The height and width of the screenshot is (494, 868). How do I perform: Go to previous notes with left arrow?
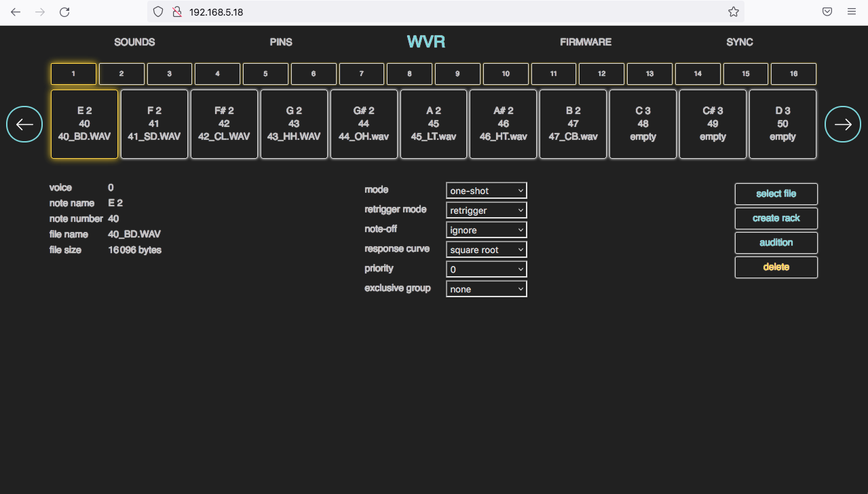24,124
